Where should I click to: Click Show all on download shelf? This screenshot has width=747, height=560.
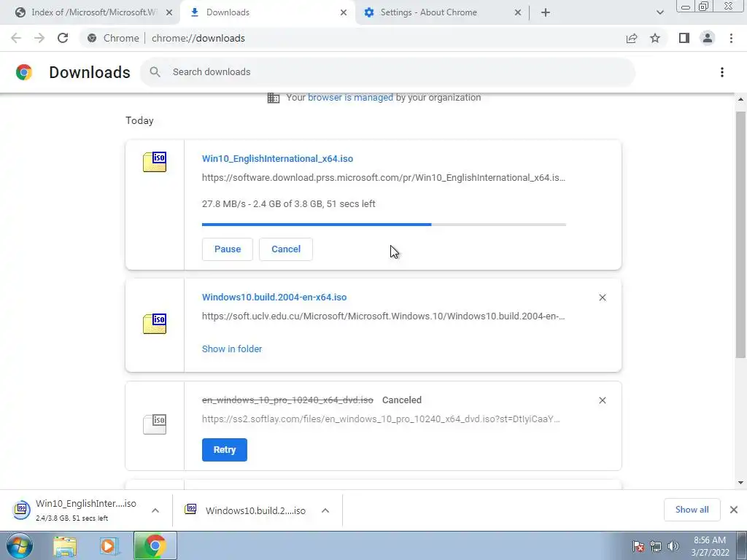(x=692, y=510)
